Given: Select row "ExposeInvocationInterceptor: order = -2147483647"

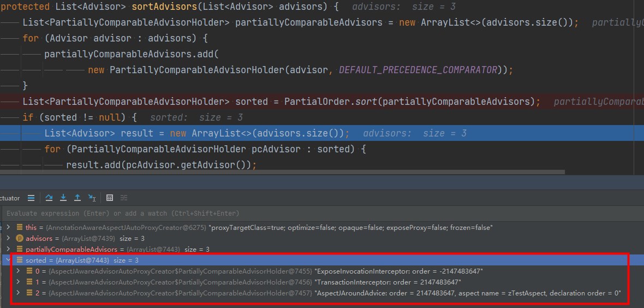Looking at the screenshot, I should 322,271.
